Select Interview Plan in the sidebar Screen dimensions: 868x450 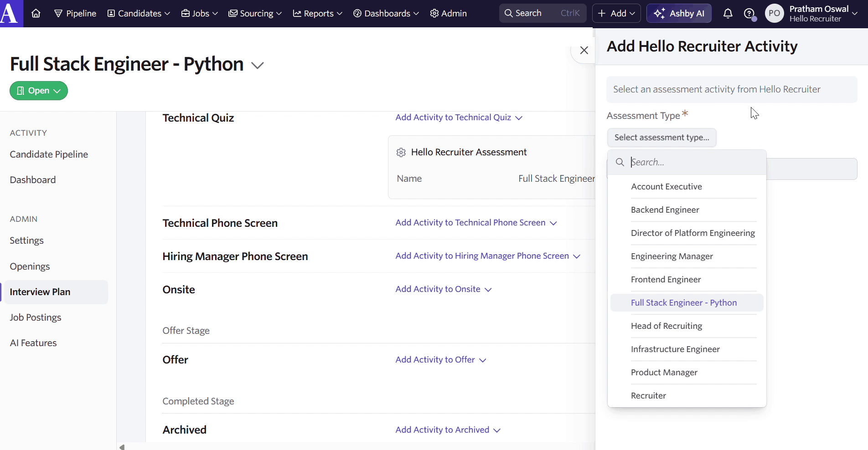[55, 292]
